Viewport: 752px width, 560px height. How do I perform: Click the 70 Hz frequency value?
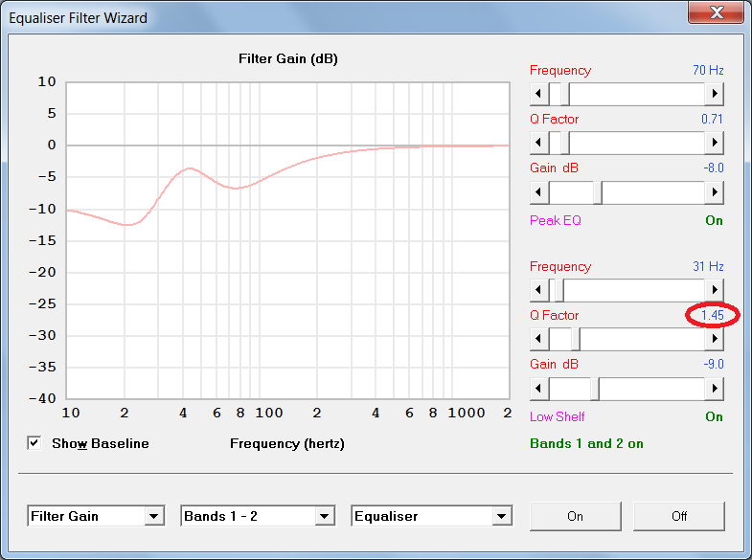click(x=708, y=71)
